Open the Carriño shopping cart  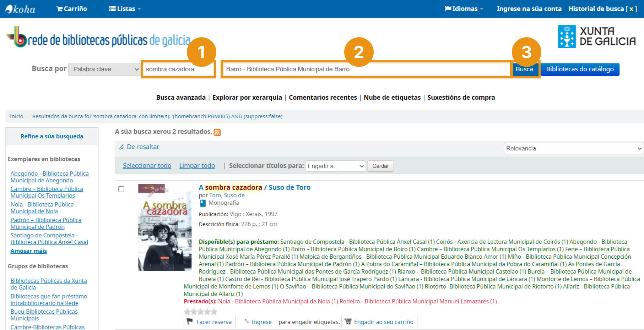[x=72, y=9]
